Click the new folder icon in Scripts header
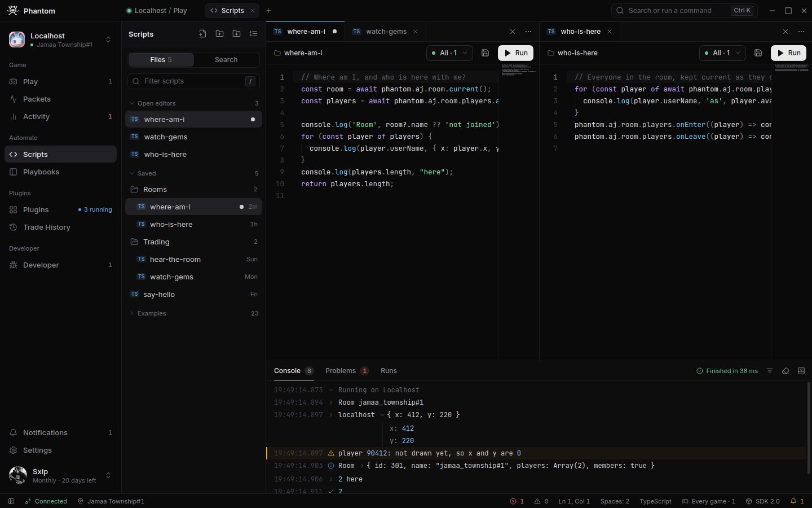812x508 pixels. (x=219, y=34)
